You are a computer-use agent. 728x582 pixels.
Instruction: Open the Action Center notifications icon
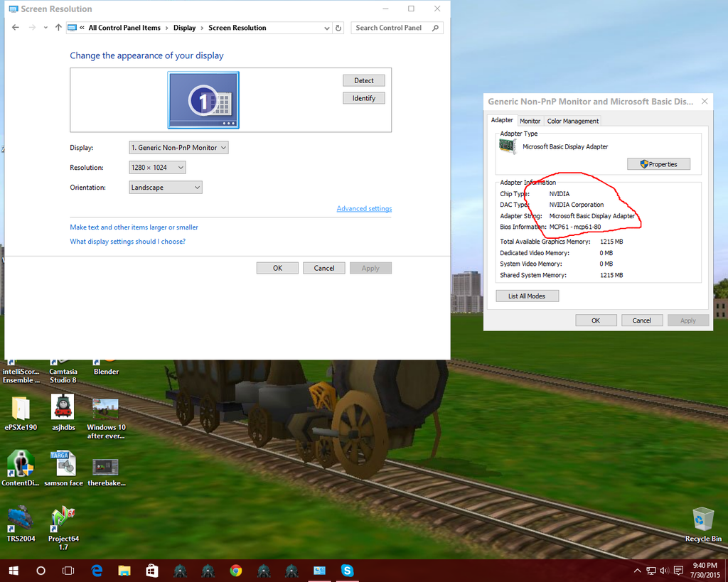tap(678, 571)
